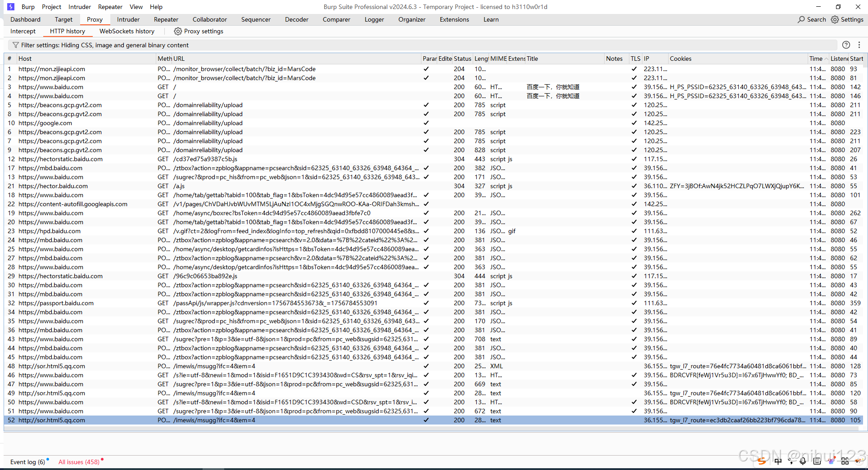
Task: Click the filter funnel icon
Action: click(x=16, y=45)
